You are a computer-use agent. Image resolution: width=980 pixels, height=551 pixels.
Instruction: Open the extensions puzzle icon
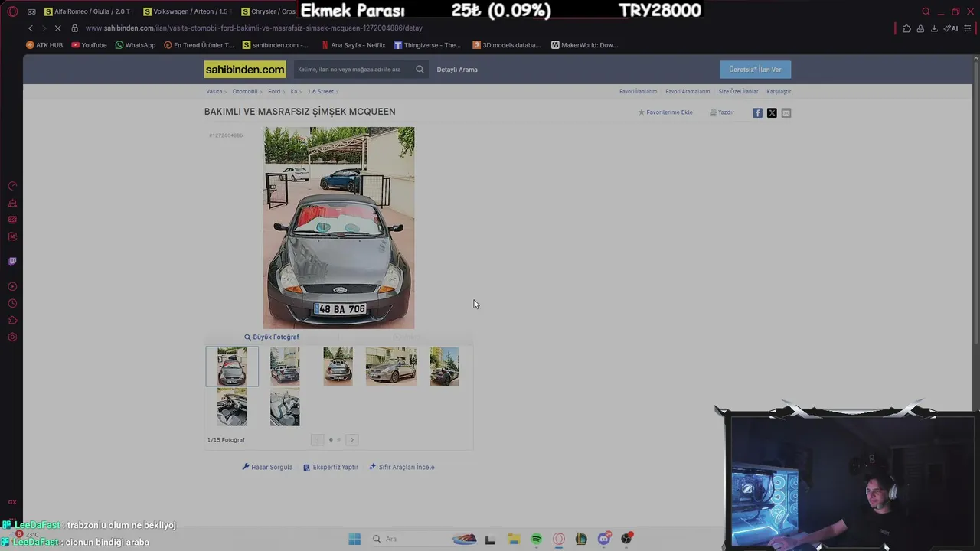906,28
